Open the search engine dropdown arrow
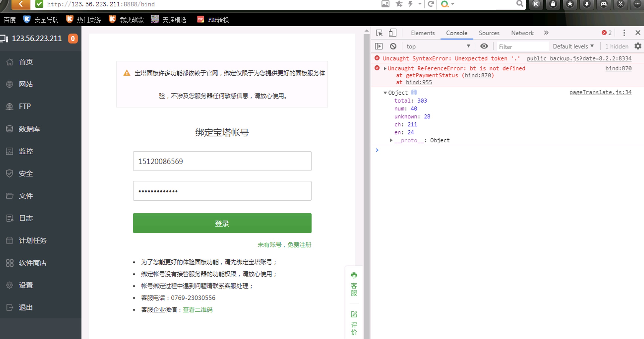The image size is (644, 339). point(453,4)
